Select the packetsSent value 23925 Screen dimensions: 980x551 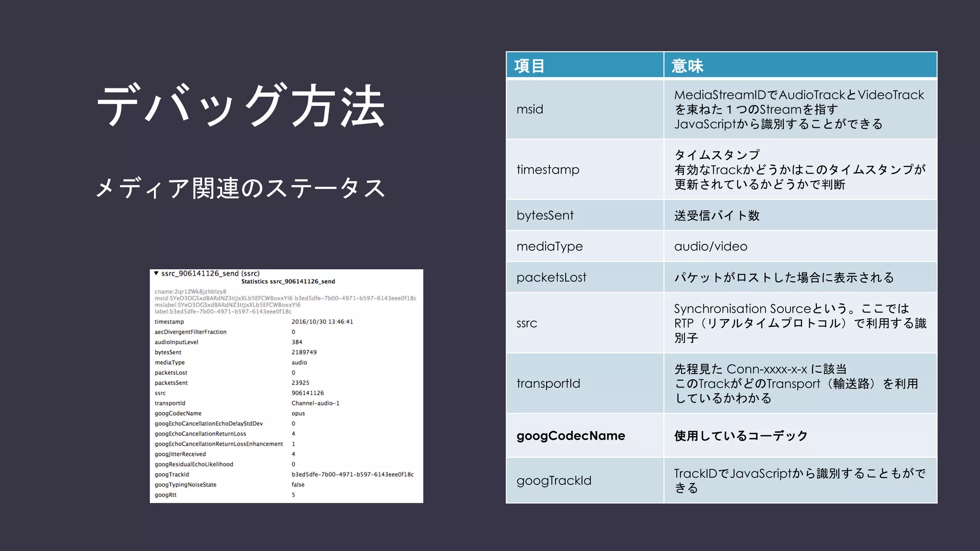(x=300, y=383)
